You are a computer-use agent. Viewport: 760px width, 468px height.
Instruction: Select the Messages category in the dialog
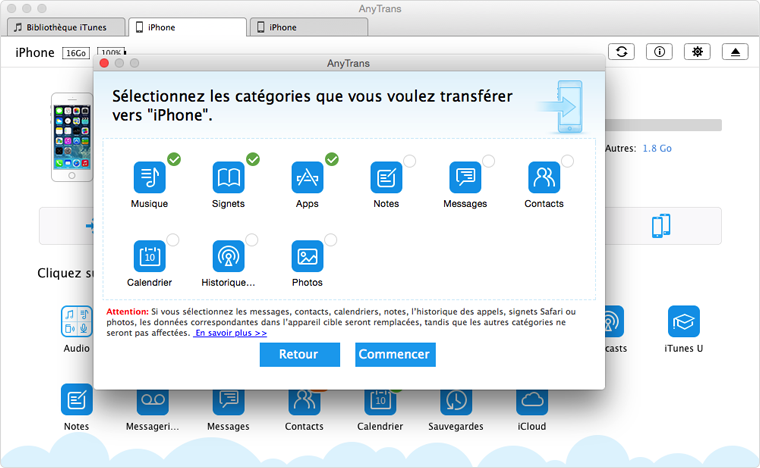coord(465,177)
